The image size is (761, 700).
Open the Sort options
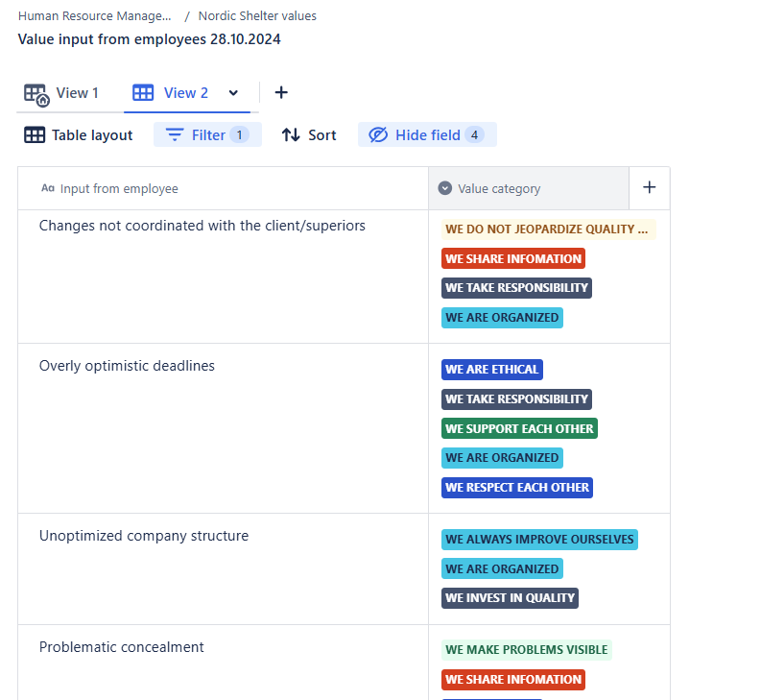tap(309, 135)
